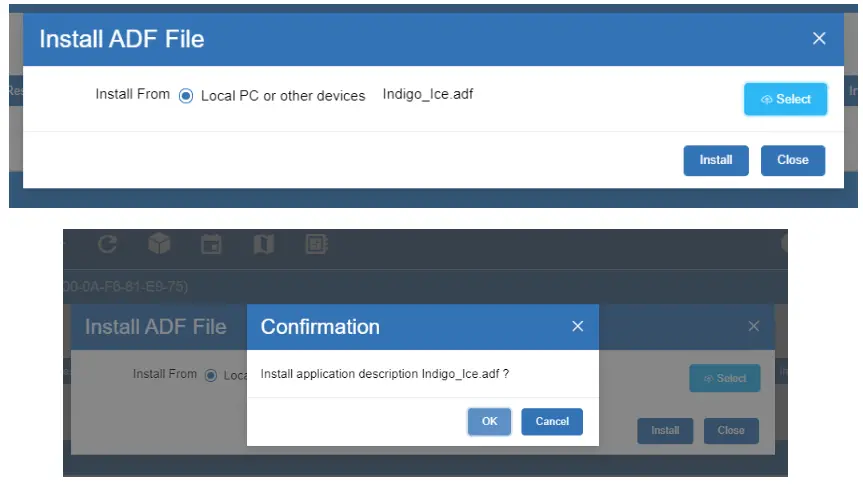The image size is (863, 486).
Task: Close the Confirmation dialog with its X
Action: click(x=577, y=327)
